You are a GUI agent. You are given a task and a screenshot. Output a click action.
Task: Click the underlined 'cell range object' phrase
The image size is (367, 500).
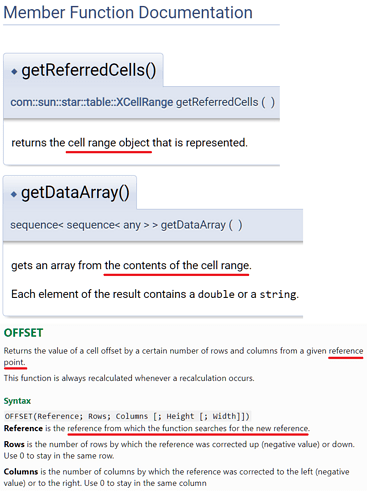109,143
